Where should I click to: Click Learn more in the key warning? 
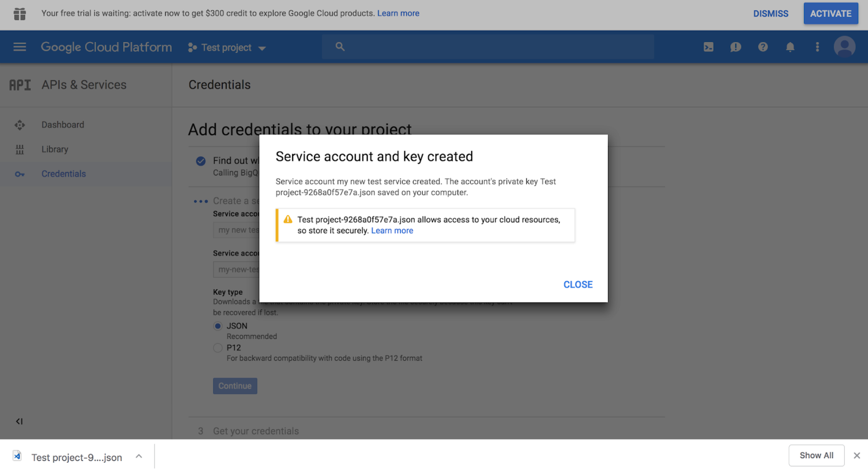[392, 230]
